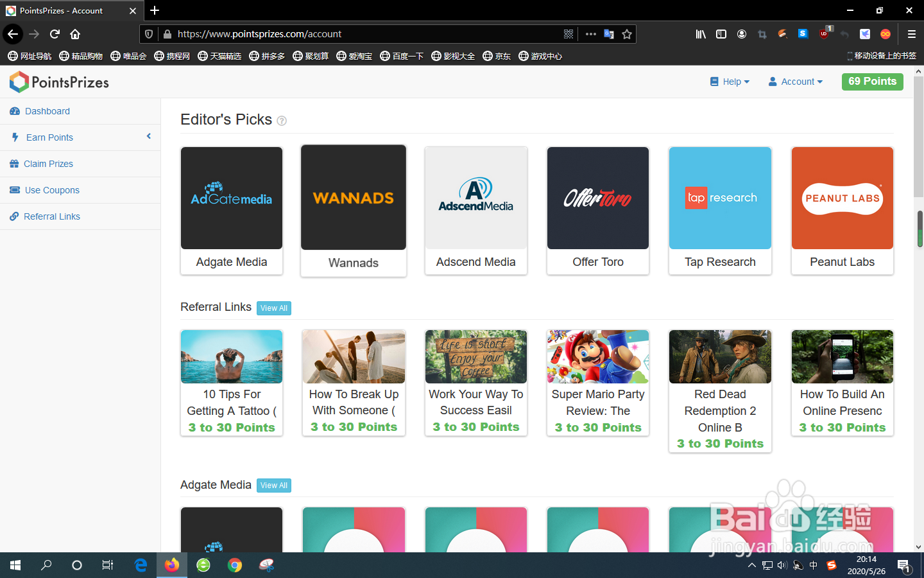
Task: Click the uBlock Origin extension icon
Action: pyautogui.click(x=825, y=33)
